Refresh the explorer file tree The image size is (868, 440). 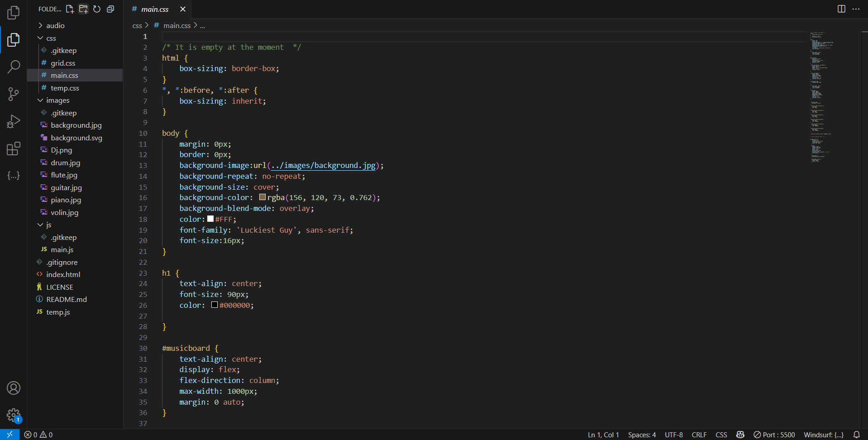[97, 9]
